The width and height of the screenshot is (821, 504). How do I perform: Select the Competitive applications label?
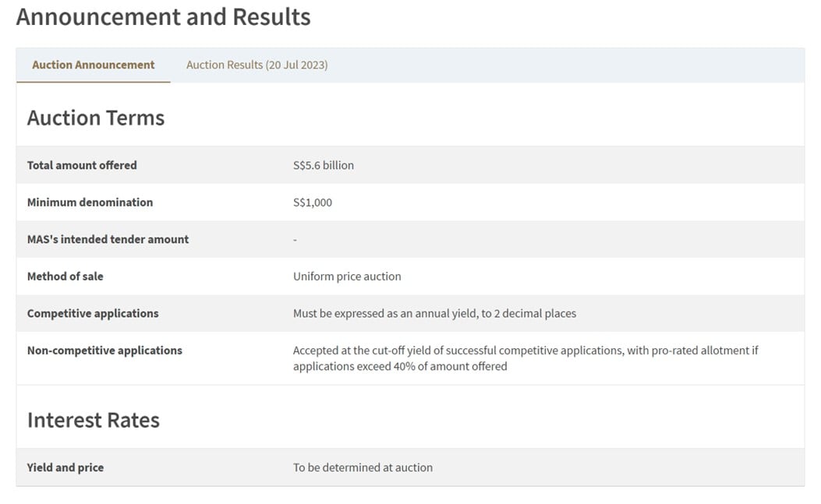pos(93,313)
